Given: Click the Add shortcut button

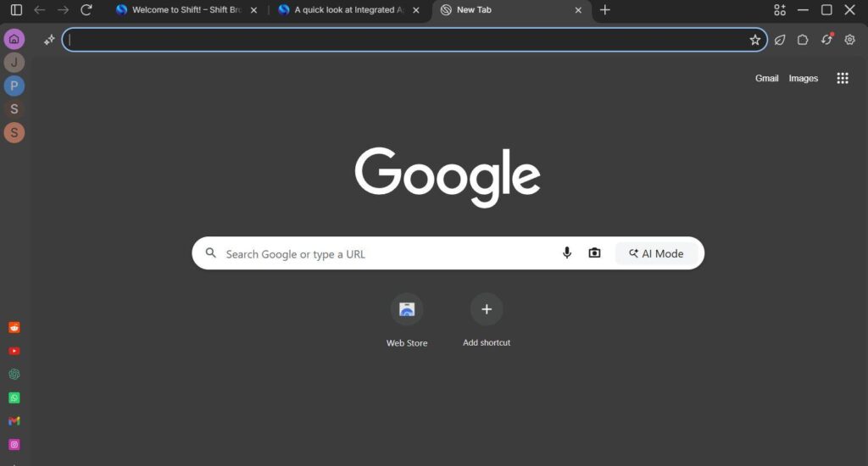Looking at the screenshot, I should [x=487, y=320].
